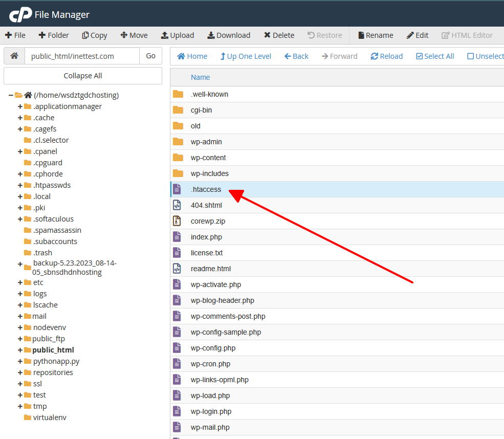Click the home icon beside the path field
504x439 pixels.
pos(14,56)
